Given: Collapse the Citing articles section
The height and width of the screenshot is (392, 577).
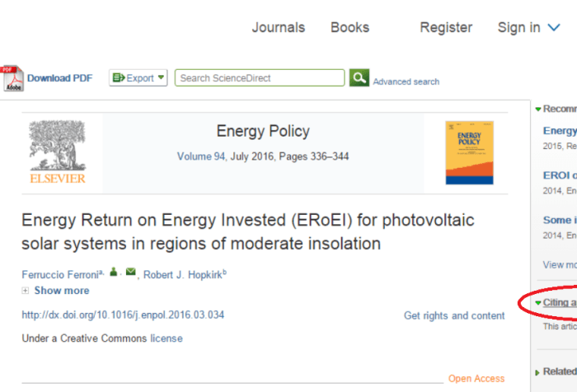Looking at the screenshot, I should click(538, 303).
